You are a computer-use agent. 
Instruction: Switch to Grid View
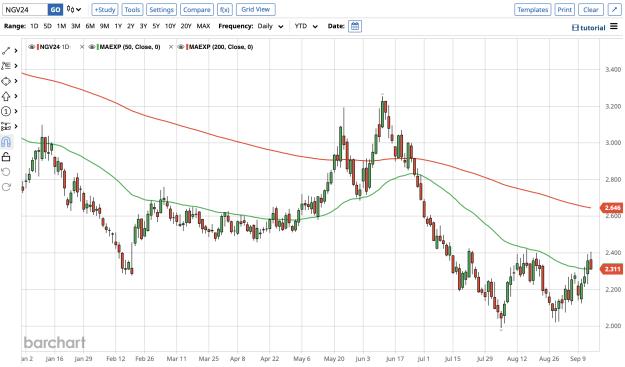[256, 9]
